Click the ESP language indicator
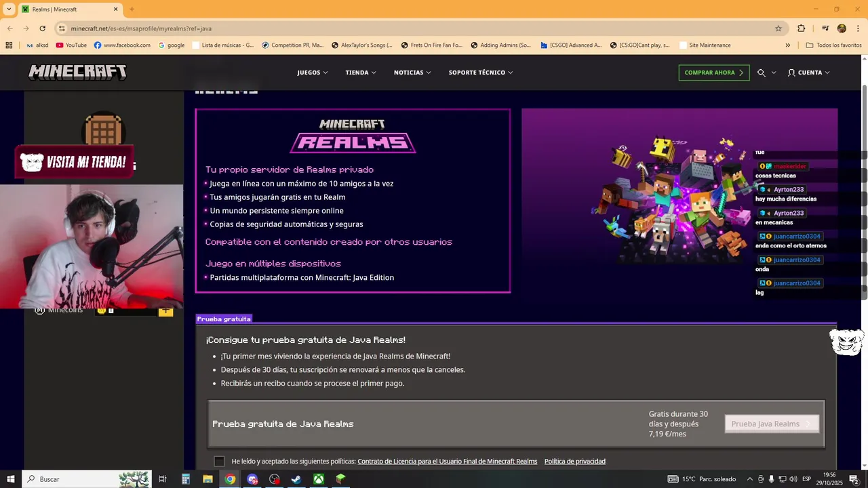The width and height of the screenshot is (868, 488). [806, 479]
